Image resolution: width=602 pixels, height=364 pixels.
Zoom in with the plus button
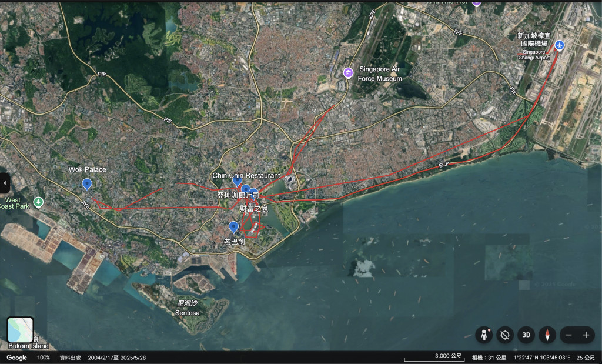[x=586, y=335]
